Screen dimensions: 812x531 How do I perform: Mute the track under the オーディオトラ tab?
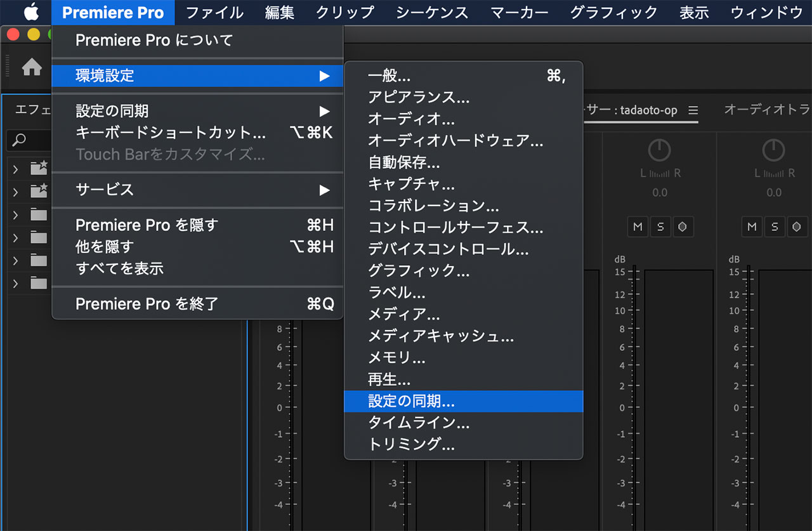point(752,226)
